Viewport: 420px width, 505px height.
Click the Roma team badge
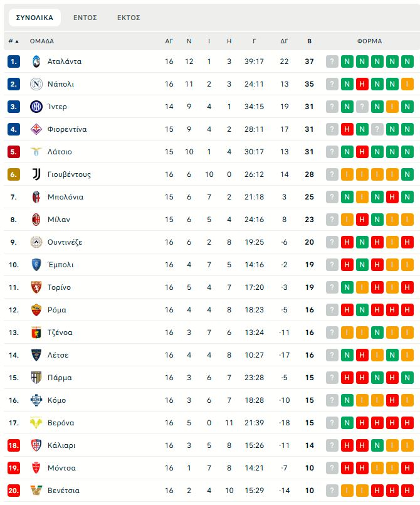[x=36, y=310]
